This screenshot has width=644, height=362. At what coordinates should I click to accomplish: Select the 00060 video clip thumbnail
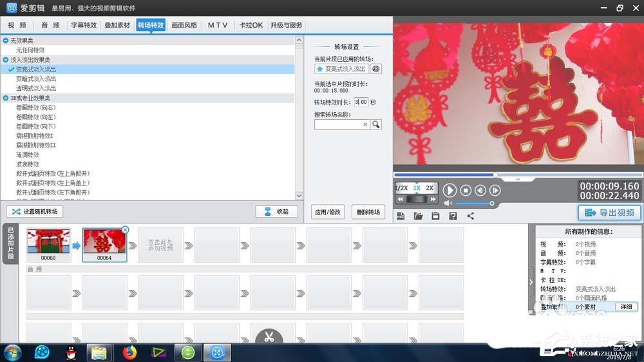[48, 245]
